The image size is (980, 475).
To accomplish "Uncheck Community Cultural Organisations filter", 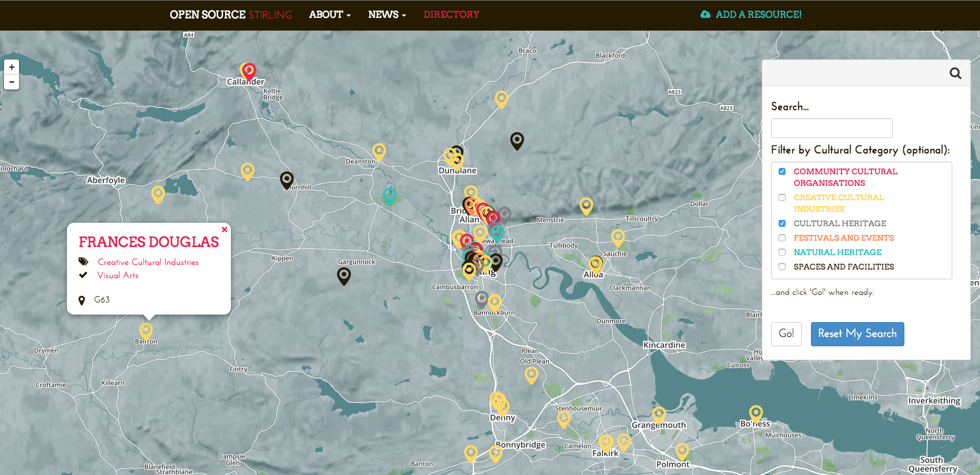I will [x=782, y=171].
